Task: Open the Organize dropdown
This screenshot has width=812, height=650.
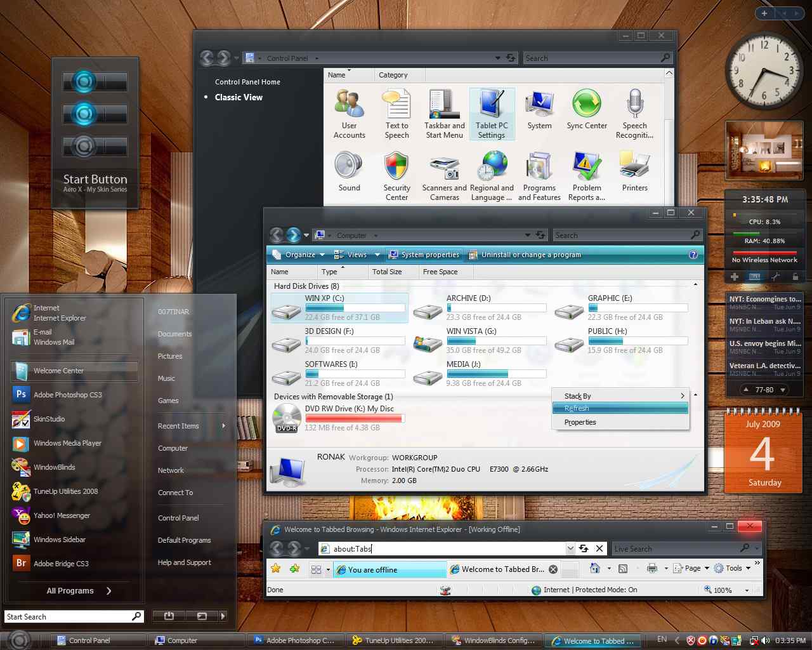Action: click(x=298, y=255)
